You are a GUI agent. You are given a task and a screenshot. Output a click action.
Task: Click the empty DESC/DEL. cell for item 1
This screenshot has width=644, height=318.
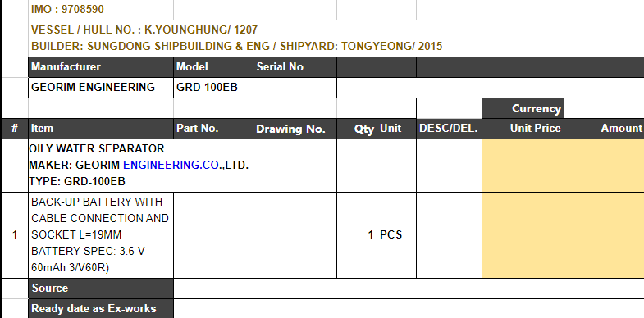[449, 235]
